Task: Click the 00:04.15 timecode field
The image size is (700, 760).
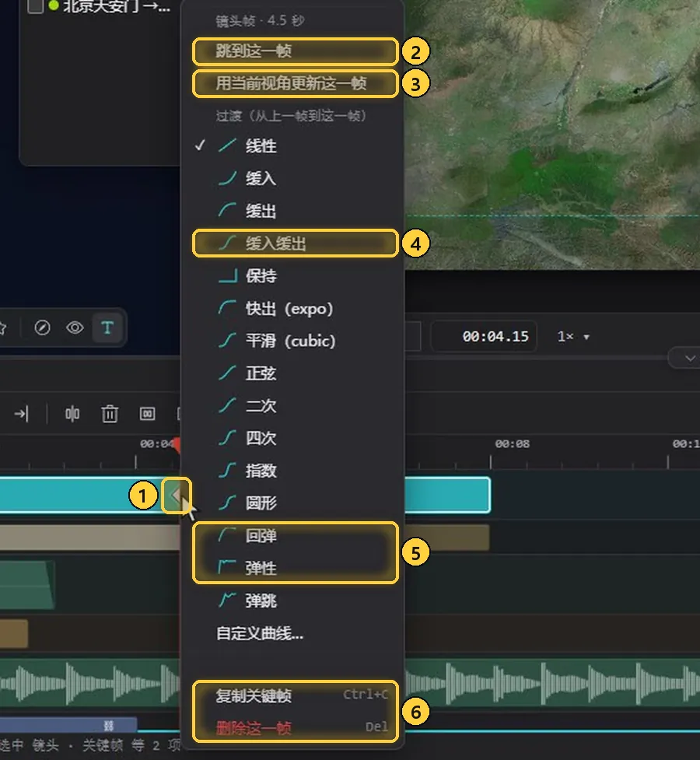Action: [484, 336]
